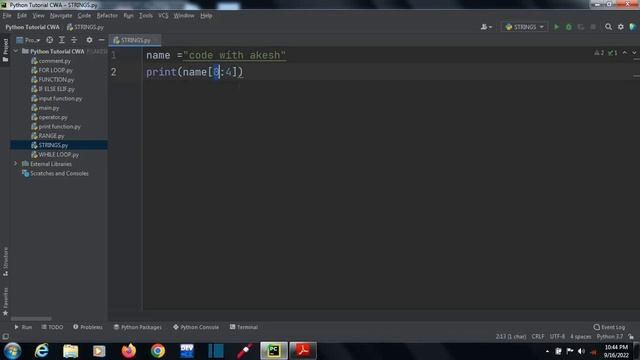Viewport: 640px width, 360px height.
Task: Open Windows Start button
Action: pyautogui.click(x=13, y=351)
